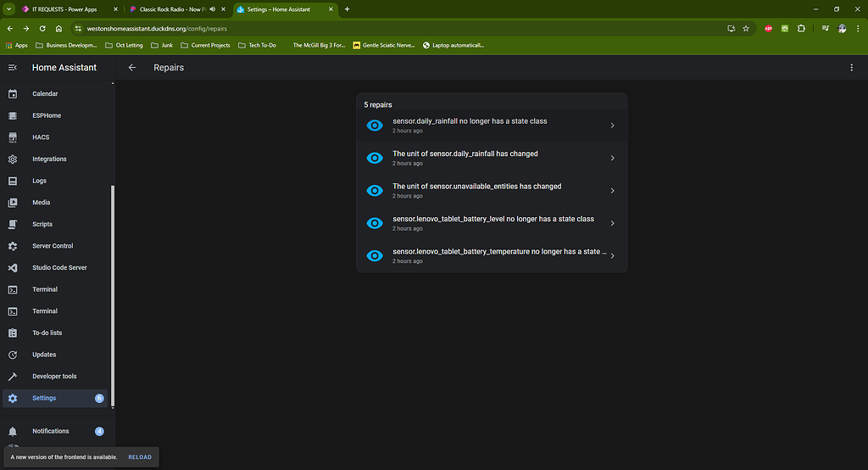Expand the lenovo_tablet_battery_level repair chevron

coord(612,223)
